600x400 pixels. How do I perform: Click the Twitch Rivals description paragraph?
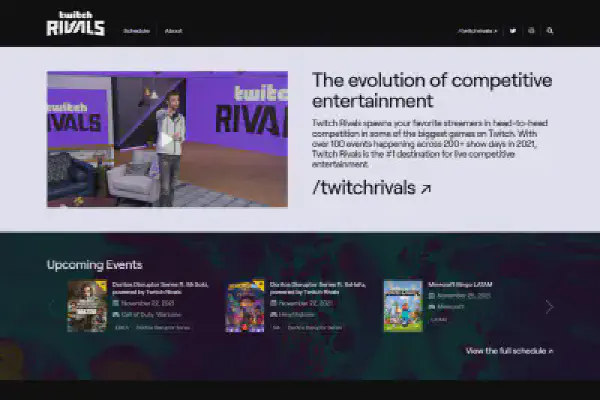tap(430, 144)
